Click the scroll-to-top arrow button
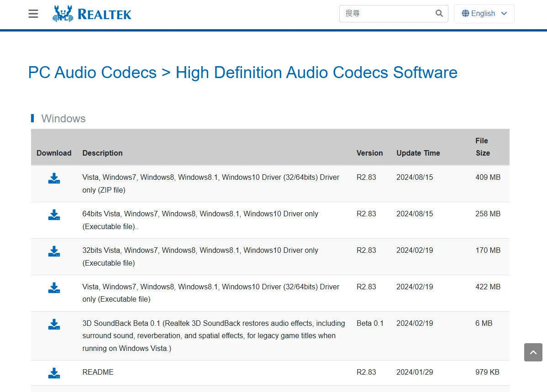547x392 pixels. pos(533,352)
